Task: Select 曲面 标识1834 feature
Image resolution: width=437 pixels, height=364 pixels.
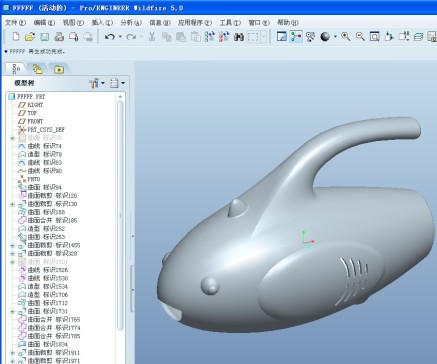Action: 43,344
